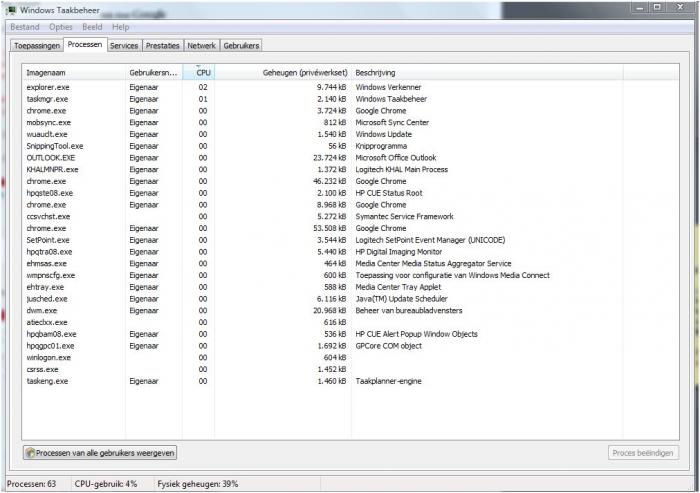Viewport: 700px width, 493px height.
Task: Click Processen van alle gebruikers weergeven button
Action: tap(100, 453)
